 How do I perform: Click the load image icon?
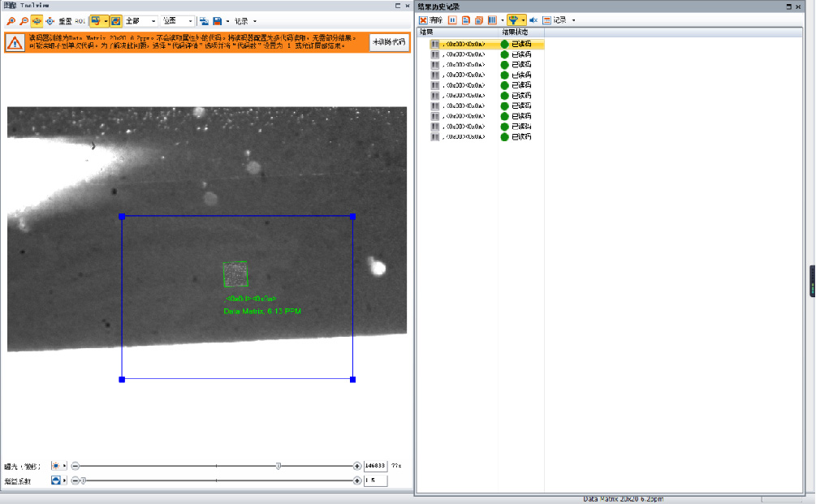[204, 21]
